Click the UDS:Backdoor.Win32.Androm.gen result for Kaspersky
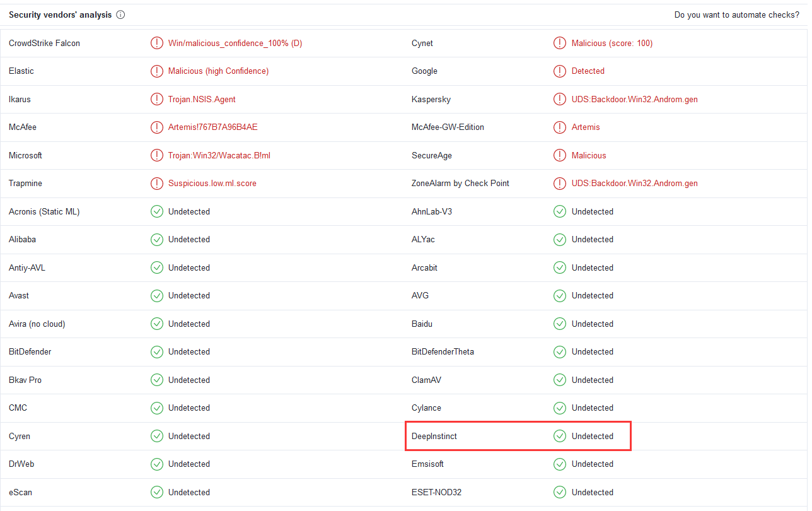The image size is (812, 511). pos(634,100)
